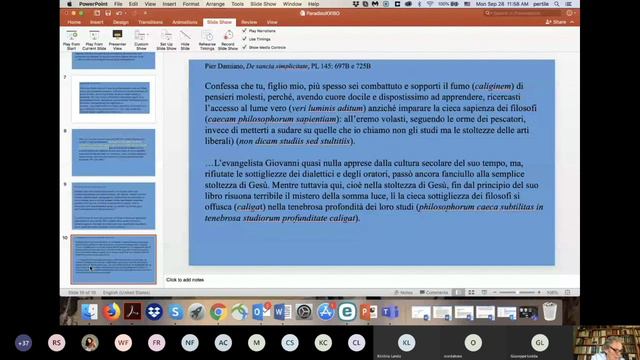Click the zoom slider in the status bar
This screenshot has width=640, height=360.
click(517, 292)
